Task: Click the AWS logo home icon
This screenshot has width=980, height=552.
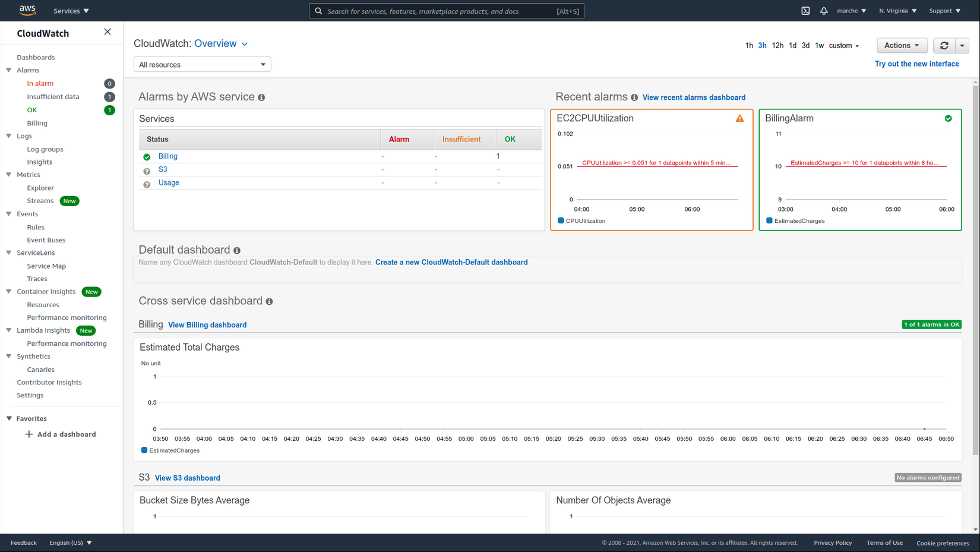Action: click(x=27, y=11)
